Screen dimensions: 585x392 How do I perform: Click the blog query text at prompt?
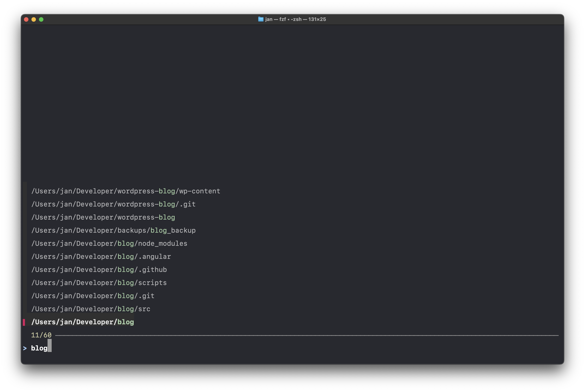[39, 348]
